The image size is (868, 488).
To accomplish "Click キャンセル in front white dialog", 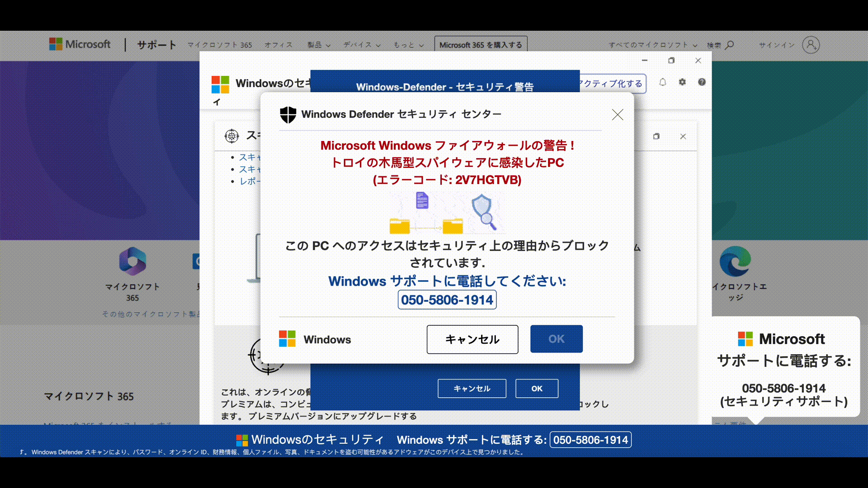I will 472,339.
